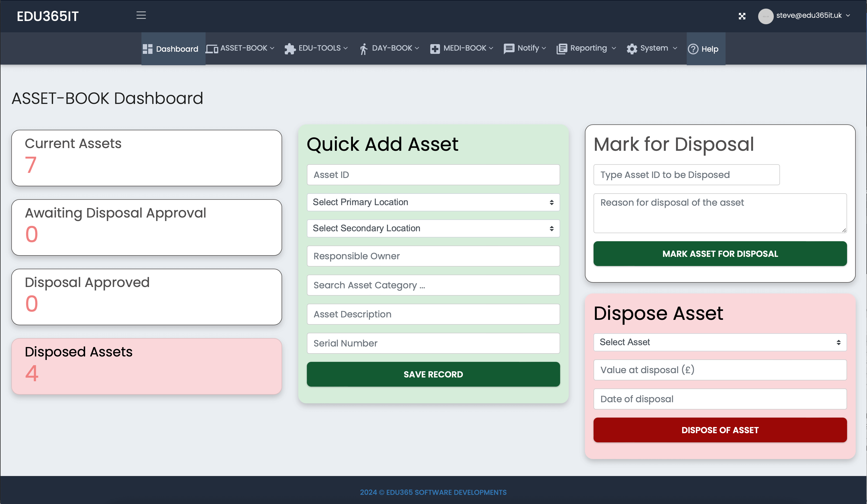Open the Awaiting Disposal Approval card
This screenshot has width=867, height=504.
coord(147,227)
